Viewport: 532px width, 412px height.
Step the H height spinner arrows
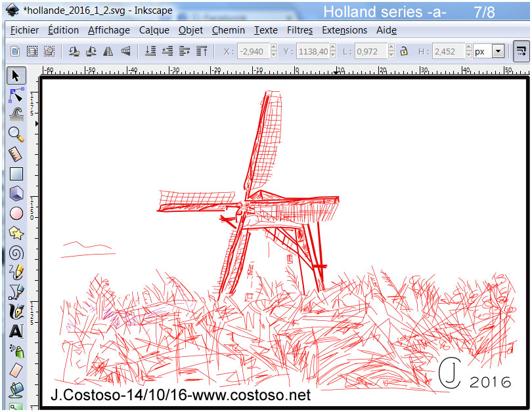pos(468,51)
